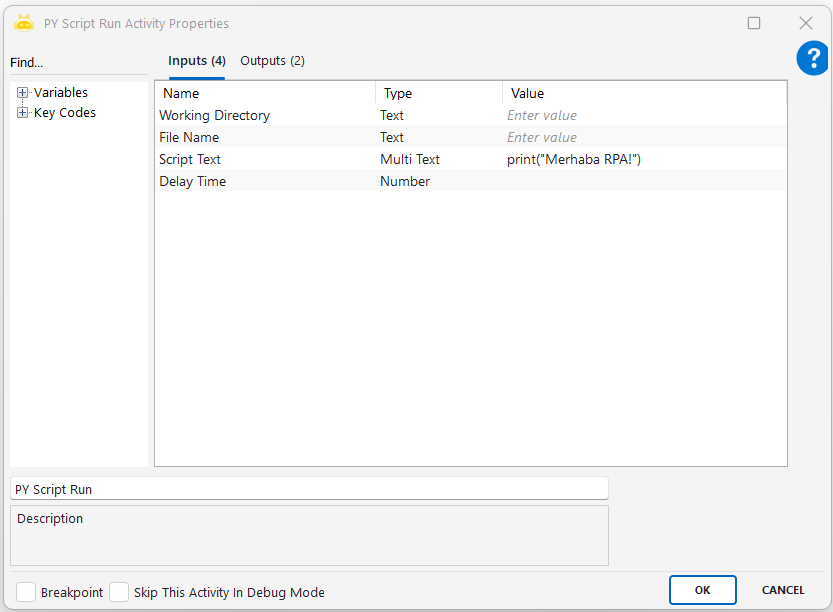Expand the Variables tree node

tap(23, 93)
